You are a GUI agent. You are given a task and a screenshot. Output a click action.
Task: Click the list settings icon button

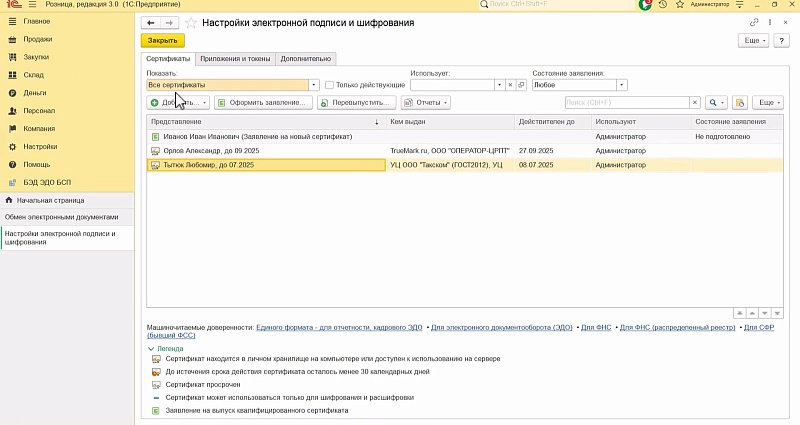(x=740, y=103)
